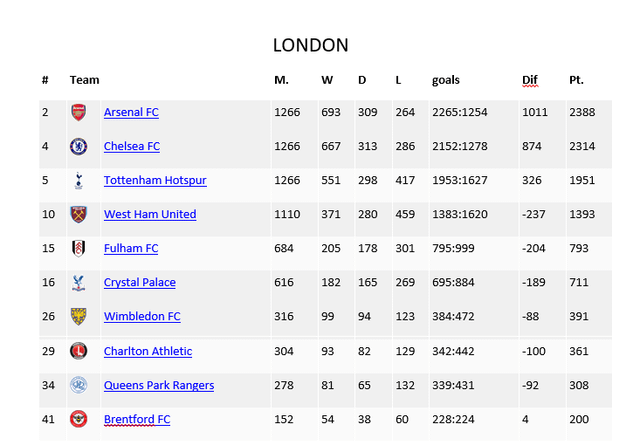
Task: Open the Arsenal FC link
Action: tap(131, 112)
